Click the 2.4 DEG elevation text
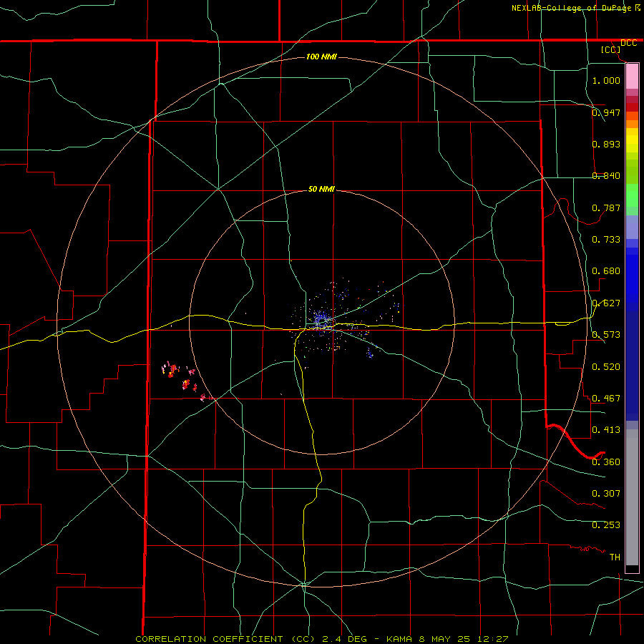This screenshot has width=644, height=644. click(344, 639)
